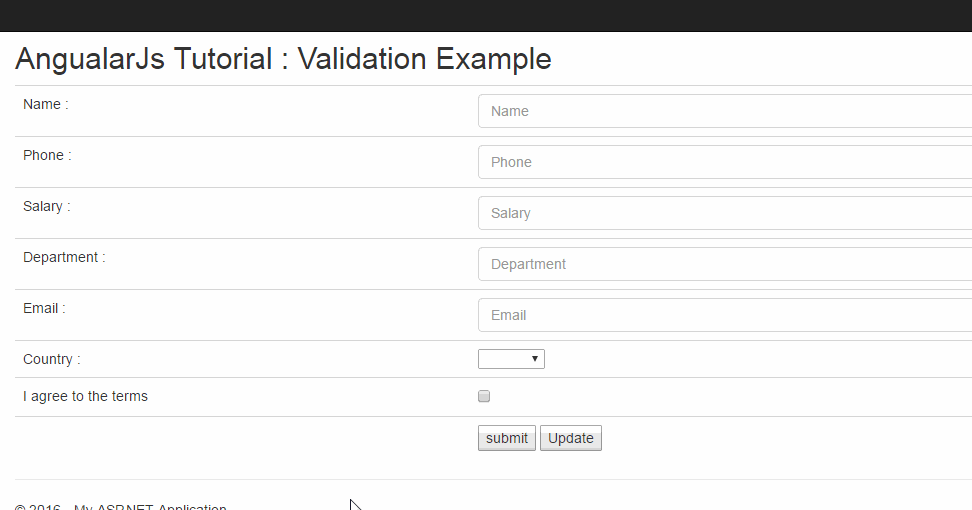
Task: Click the 'Department :' label
Action: (64, 257)
